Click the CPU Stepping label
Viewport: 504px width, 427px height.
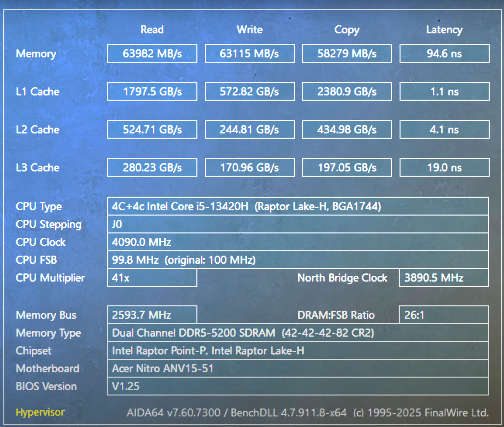[x=49, y=225]
